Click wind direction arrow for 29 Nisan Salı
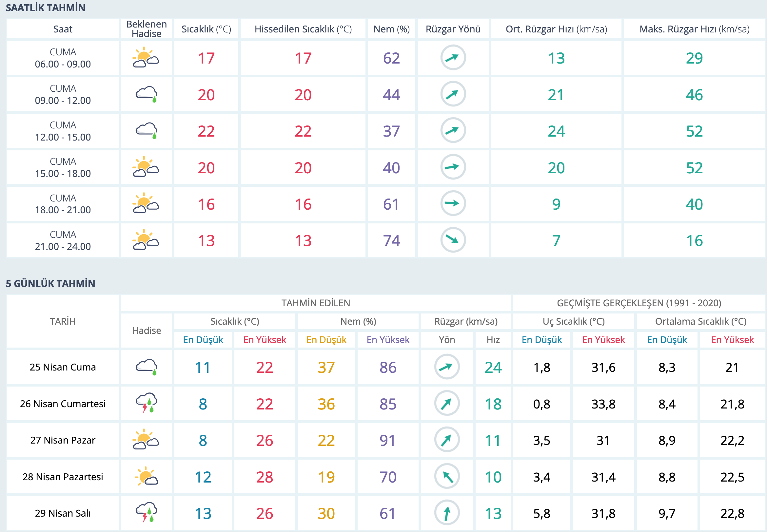Image resolution: width=767 pixels, height=532 pixels. click(x=446, y=513)
